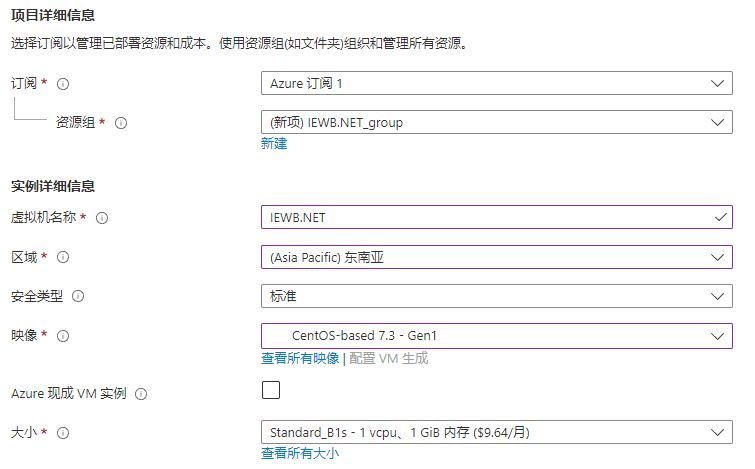Click the 配置 VM 生成 link
This screenshot has height=469, width=755.
(389, 358)
